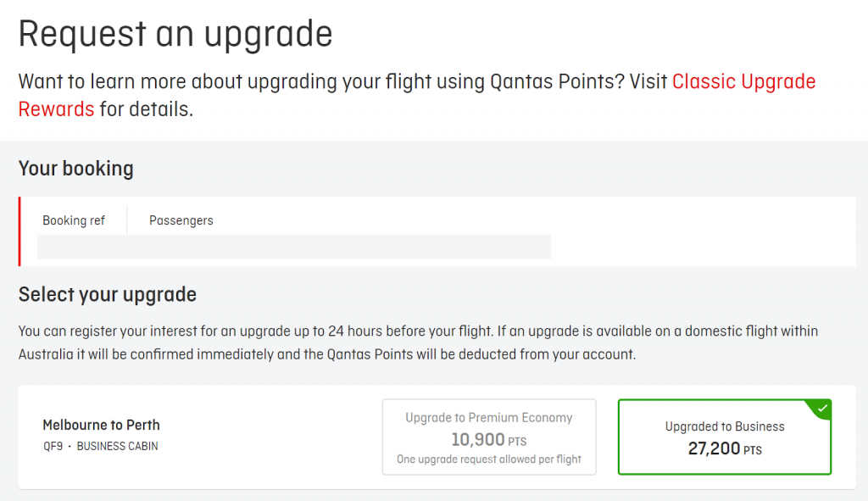Click the Select your upgrade heading

[x=108, y=294]
